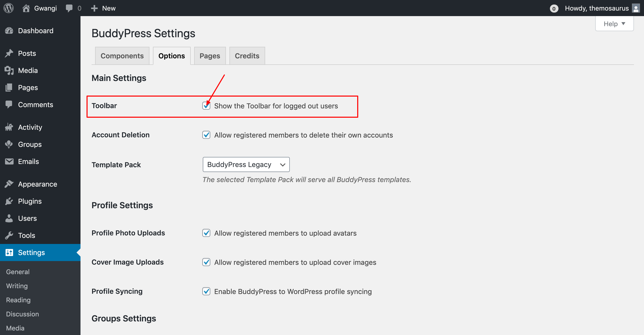This screenshot has width=644, height=335.
Task: Click the Appearance paintbrush icon
Action: point(9,184)
